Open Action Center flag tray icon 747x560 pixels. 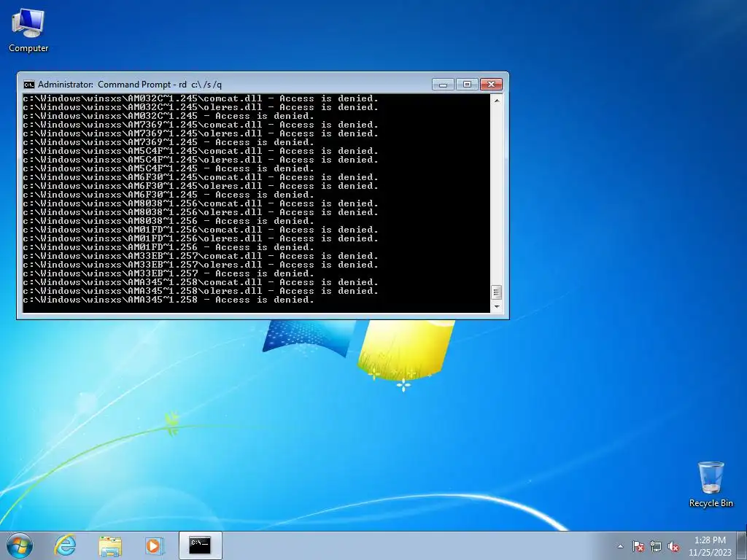(638, 547)
